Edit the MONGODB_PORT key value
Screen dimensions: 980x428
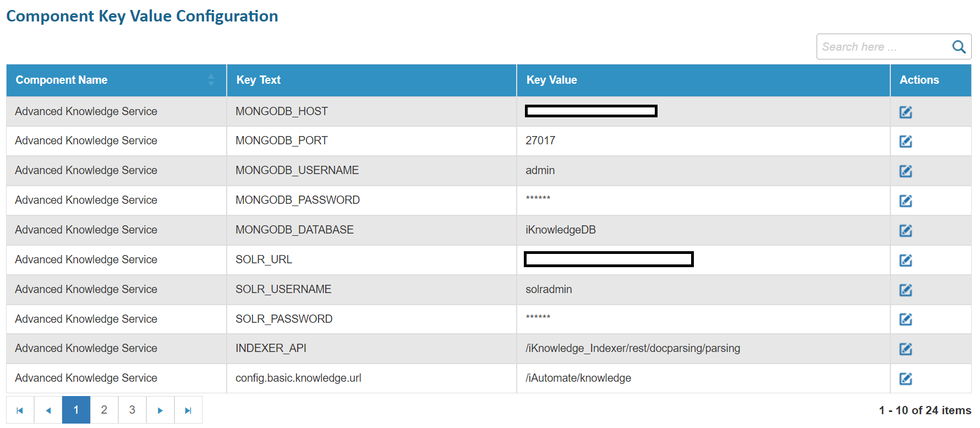905,142
